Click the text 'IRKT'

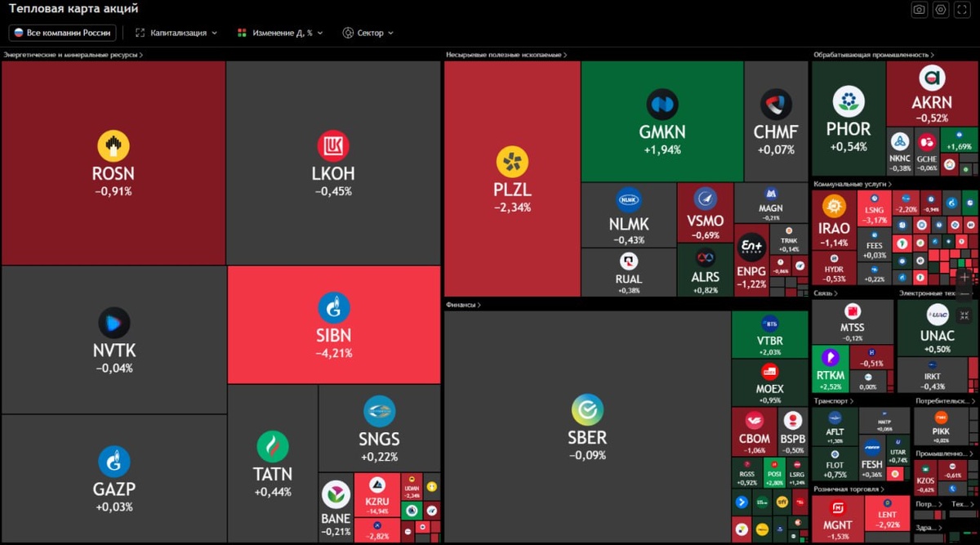(x=933, y=377)
